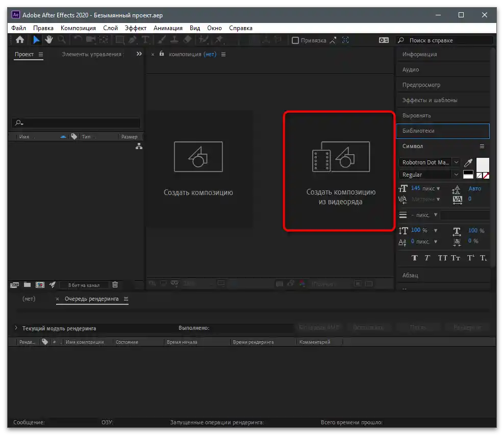504x435 pixels.
Task: Open the Эффект menu
Action: tap(136, 28)
